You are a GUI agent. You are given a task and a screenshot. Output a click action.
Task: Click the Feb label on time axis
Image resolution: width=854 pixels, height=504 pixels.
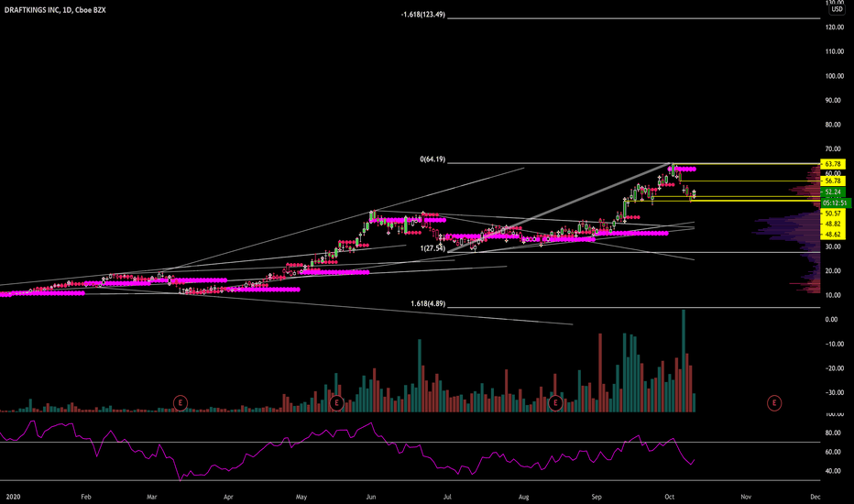click(x=85, y=497)
